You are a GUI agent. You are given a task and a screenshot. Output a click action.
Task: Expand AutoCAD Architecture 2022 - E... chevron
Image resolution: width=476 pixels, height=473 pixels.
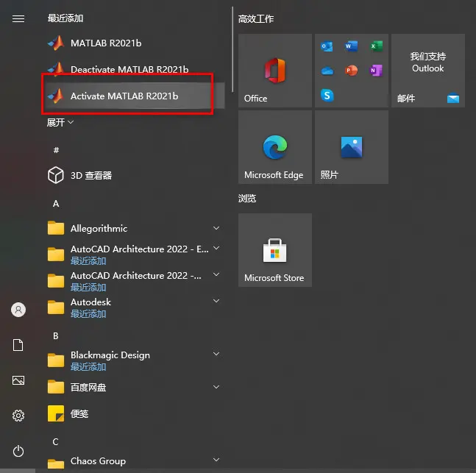pos(216,248)
